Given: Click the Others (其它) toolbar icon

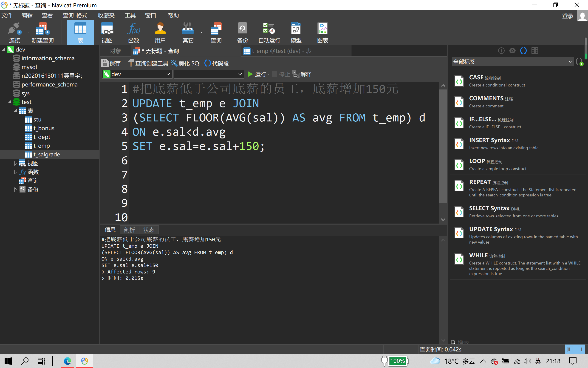Looking at the screenshot, I should click(x=188, y=33).
